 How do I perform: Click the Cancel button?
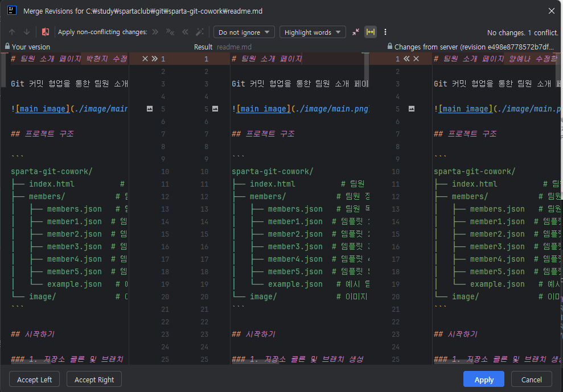pyautogui.click(x=531, y=379)
